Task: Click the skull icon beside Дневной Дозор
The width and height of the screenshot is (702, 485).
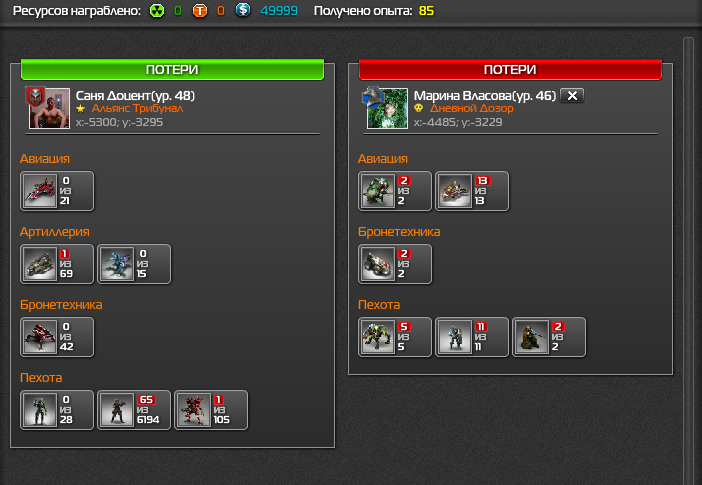Action: point(419,108)
